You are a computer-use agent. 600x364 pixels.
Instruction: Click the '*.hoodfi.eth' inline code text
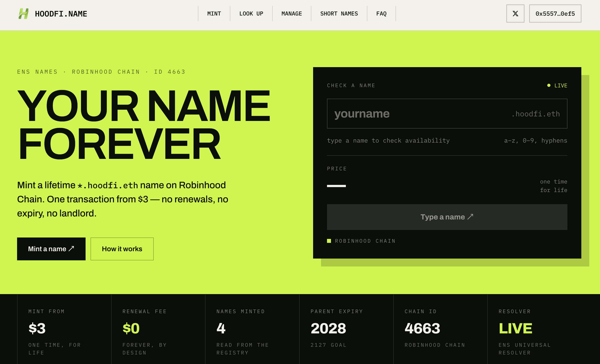108,185
